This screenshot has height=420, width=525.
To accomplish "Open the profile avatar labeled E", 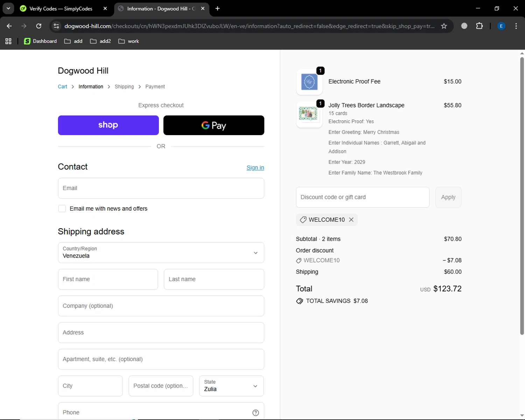I will tap(501, 26).
